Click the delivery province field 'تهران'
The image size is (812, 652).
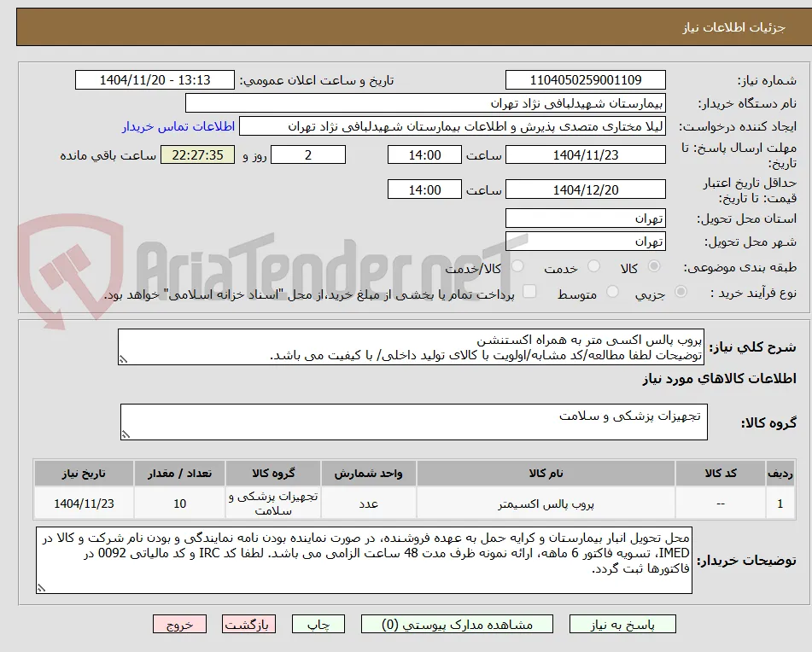[x=585, y=218]
